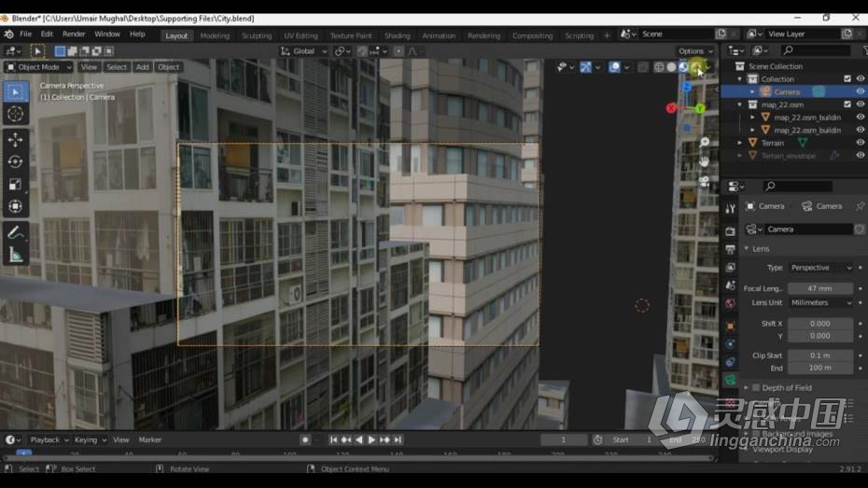Click the zoom view magnifier icon

point(704,142)
